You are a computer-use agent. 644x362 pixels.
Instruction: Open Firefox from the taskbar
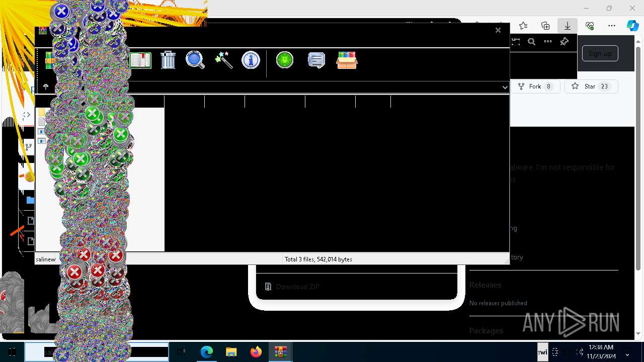[x=256, y=352]
